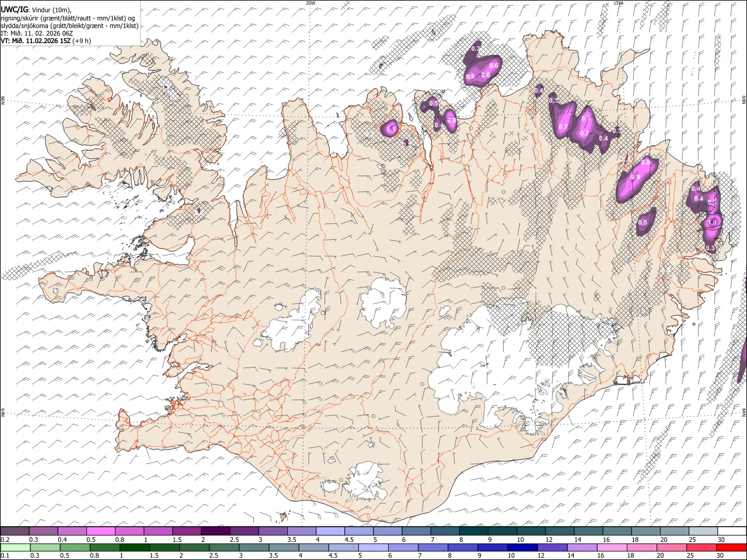The image size is (747, 560).
Task: Click the "1.1" precipitation value on the map
Action: pyautogui.click(x=392, y=129)
